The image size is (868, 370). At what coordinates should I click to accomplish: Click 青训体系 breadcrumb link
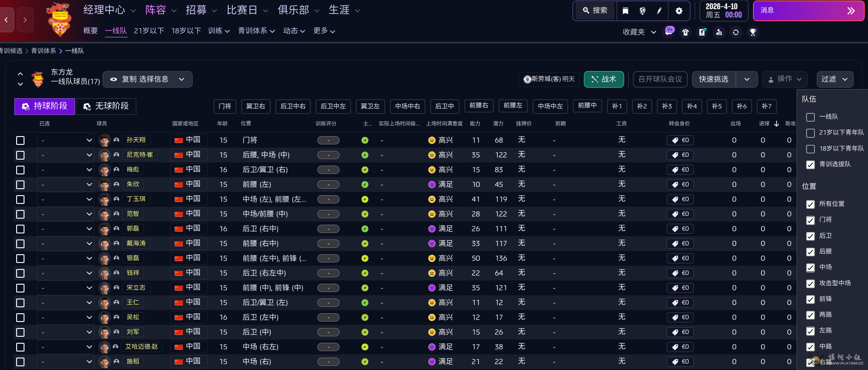pos(43,51)
